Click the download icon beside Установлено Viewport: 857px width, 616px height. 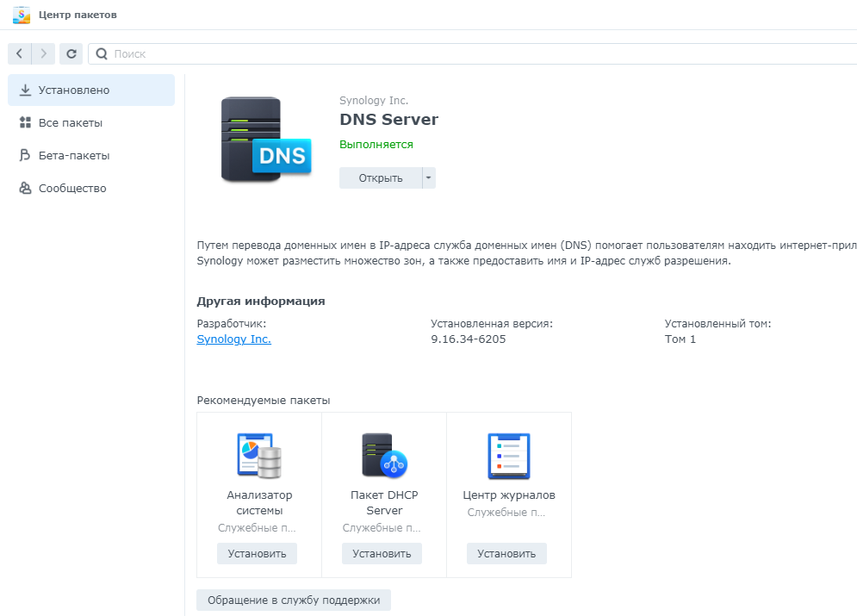click(x=25, y=90)
